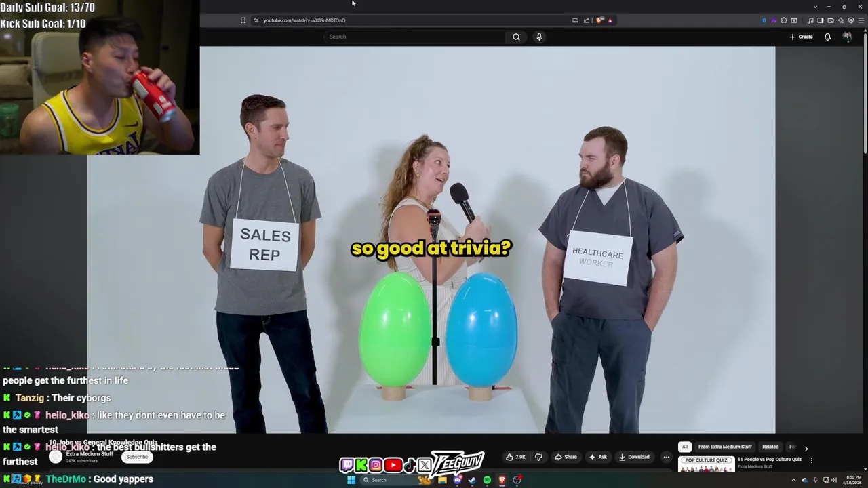Open the VPN shield icon in toolbar

point(851,20)
